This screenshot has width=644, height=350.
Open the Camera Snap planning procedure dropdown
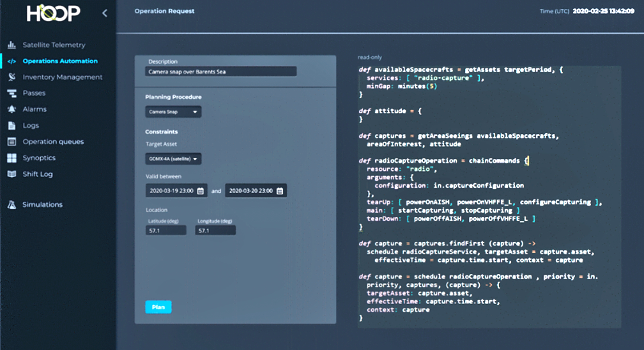[173, 112]
